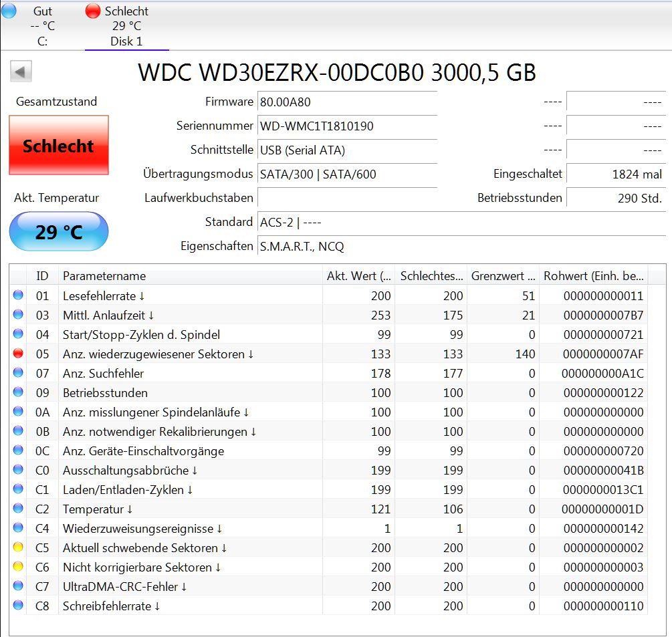
Task: Click the drive title WDC WD30EZRX-00DC0B0 3000,5 GB
Action: pyautogui.click(x=337, y=72)
